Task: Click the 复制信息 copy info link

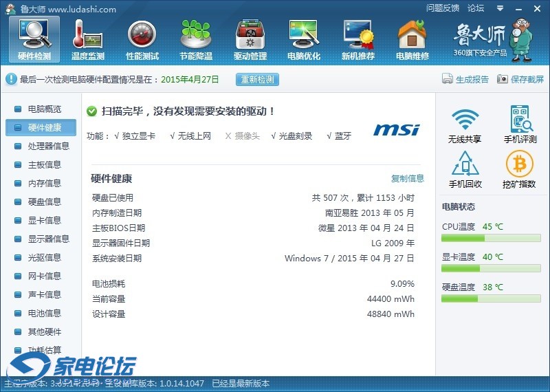Action: (x=407, y=178)
